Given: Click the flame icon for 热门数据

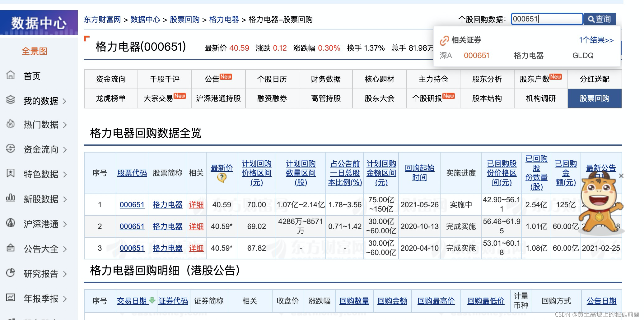Looking at the screenshot, I should (x=10, y=125).
